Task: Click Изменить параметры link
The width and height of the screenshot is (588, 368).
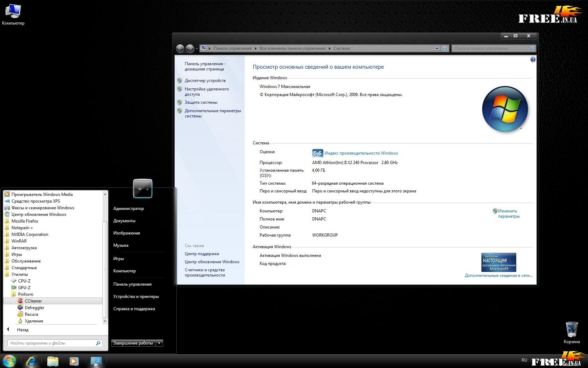Action: [509, 214]
